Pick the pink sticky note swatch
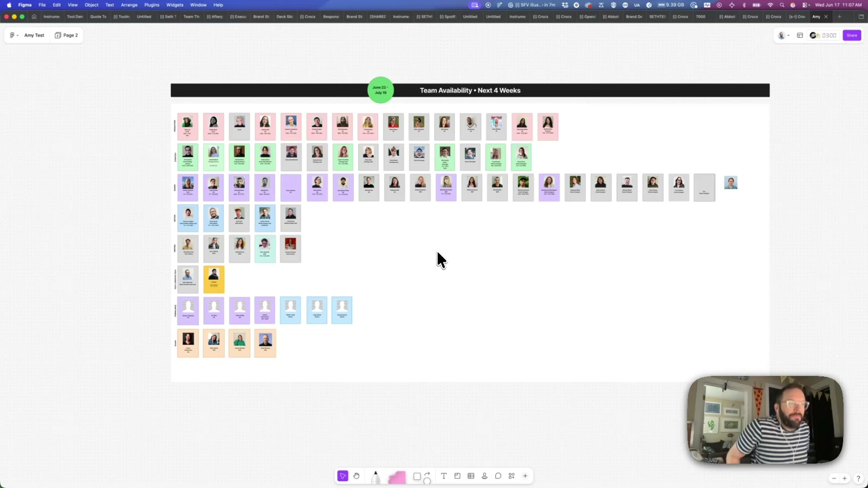This screenshot has width=868, height=488. coord(397,477)
